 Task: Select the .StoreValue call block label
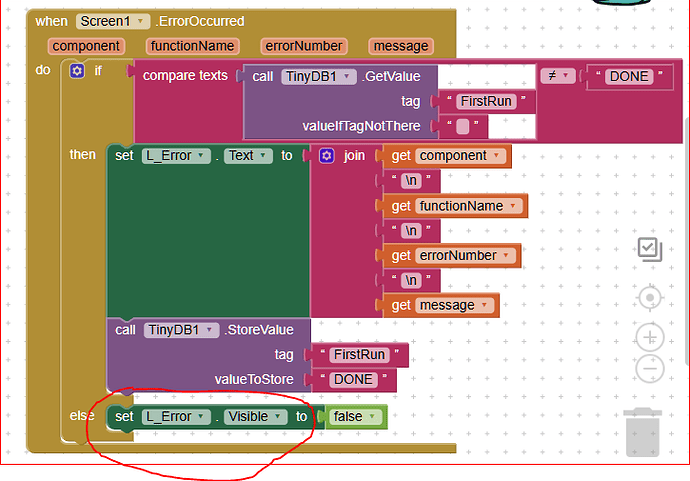(259, 330)
